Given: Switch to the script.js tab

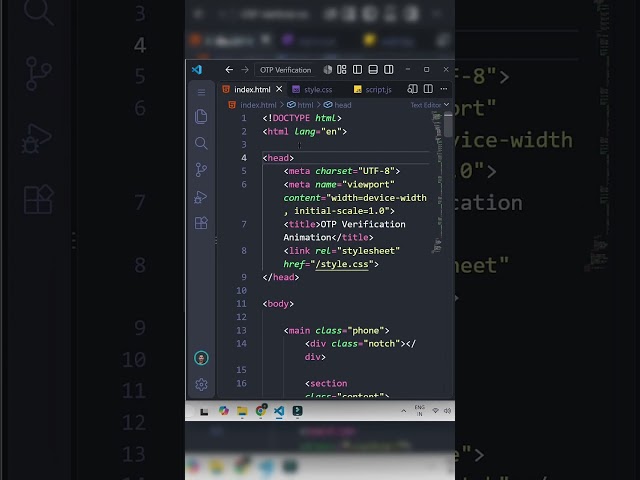Looking at the screenshot, I should (373, 89).
